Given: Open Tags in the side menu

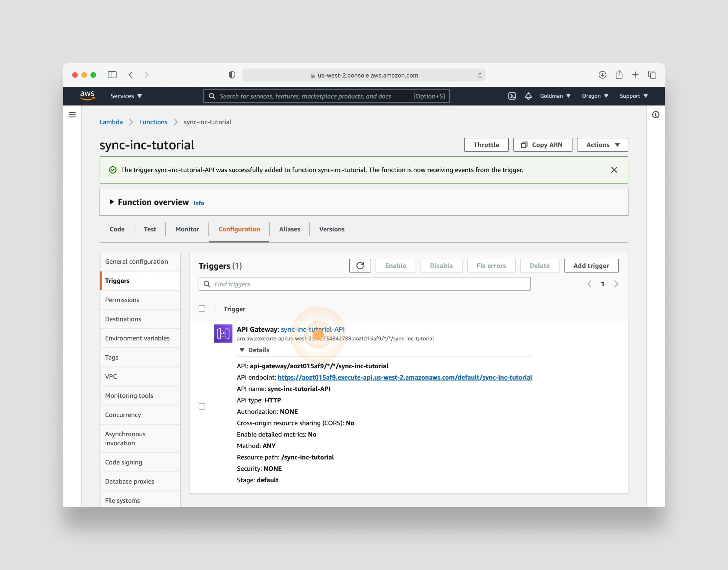Looking at the screenshot, I should [140, 357].
